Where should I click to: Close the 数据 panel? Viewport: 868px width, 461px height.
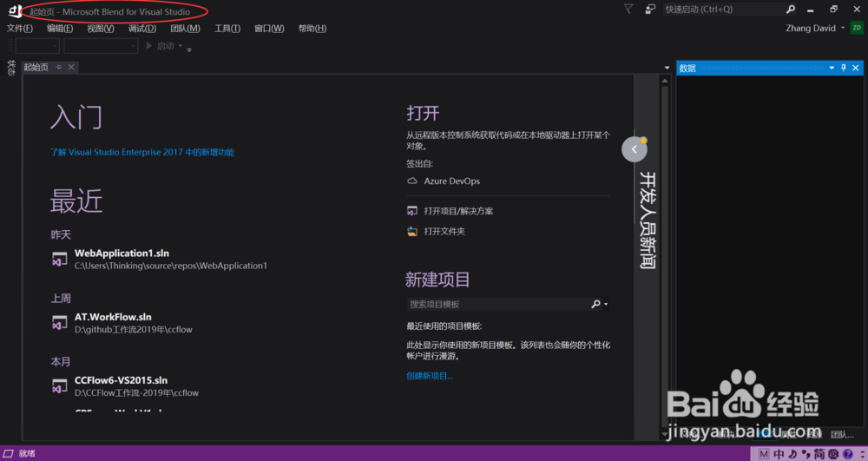(855, 68)
